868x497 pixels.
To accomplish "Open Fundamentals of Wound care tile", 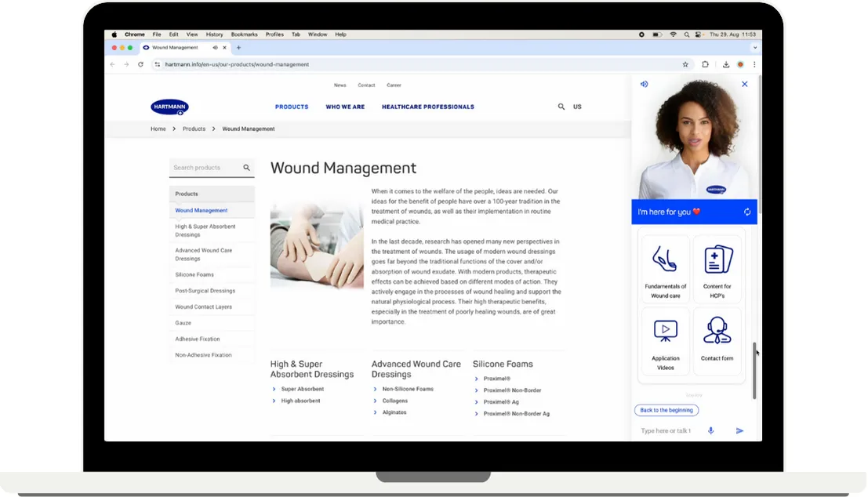I will click(665, 270).
